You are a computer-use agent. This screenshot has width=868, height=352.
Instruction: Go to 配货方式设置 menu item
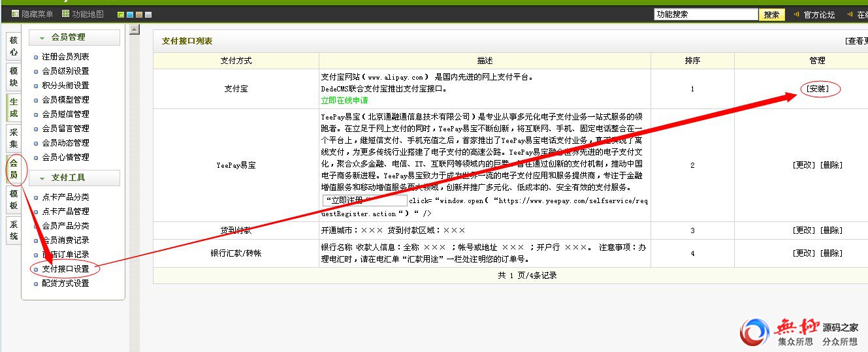point(65,283)
